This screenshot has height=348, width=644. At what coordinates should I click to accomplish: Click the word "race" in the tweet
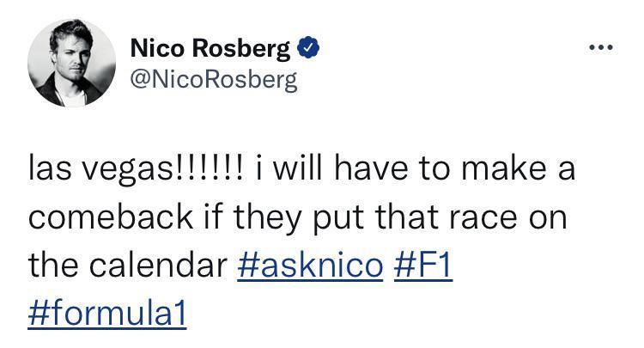[x=483, y=218]
